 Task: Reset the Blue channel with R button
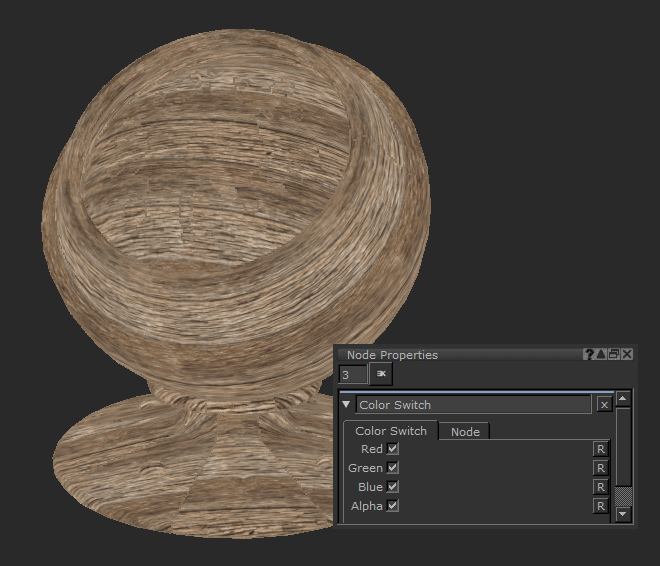pyautogui.click(x=600, y=487)
